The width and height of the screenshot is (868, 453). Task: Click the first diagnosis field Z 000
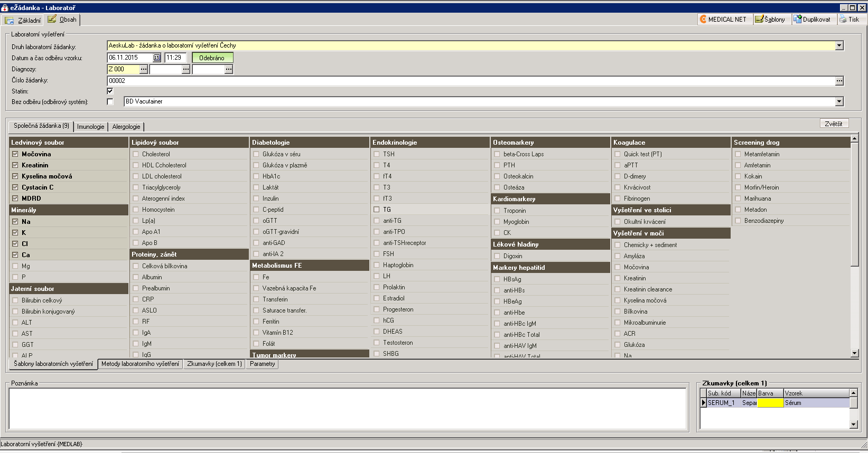(123, 69)
